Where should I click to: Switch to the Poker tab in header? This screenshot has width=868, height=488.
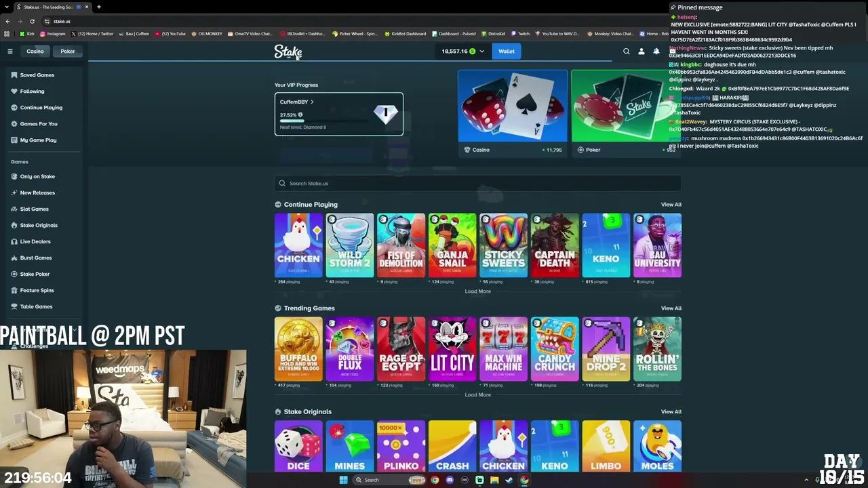click(x=68, y=52)
